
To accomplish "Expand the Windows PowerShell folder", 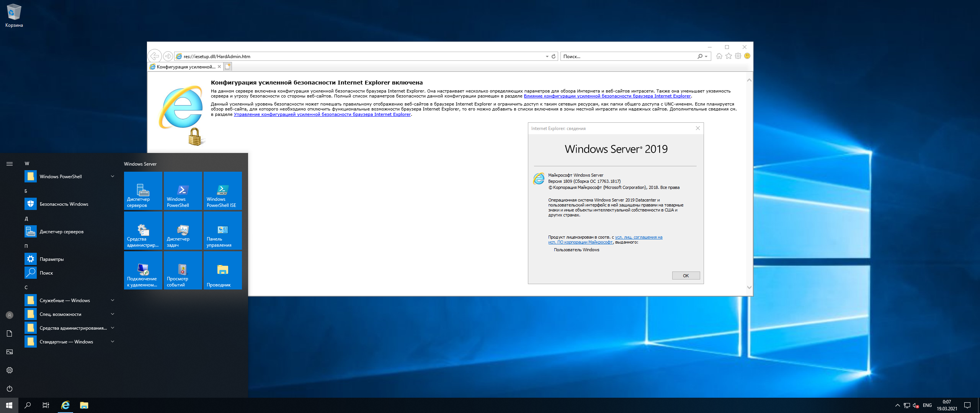I will pyautogui.click(x=113, y=176).
